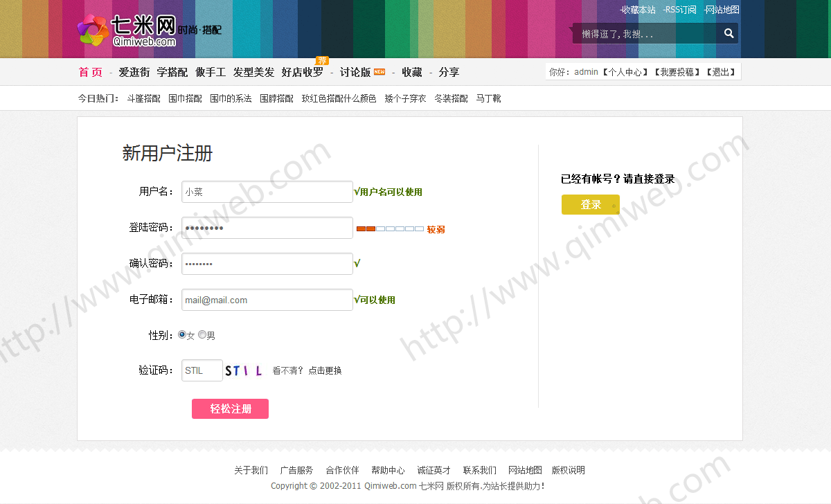Go to the 学搭配 menu section

(172, 72)
